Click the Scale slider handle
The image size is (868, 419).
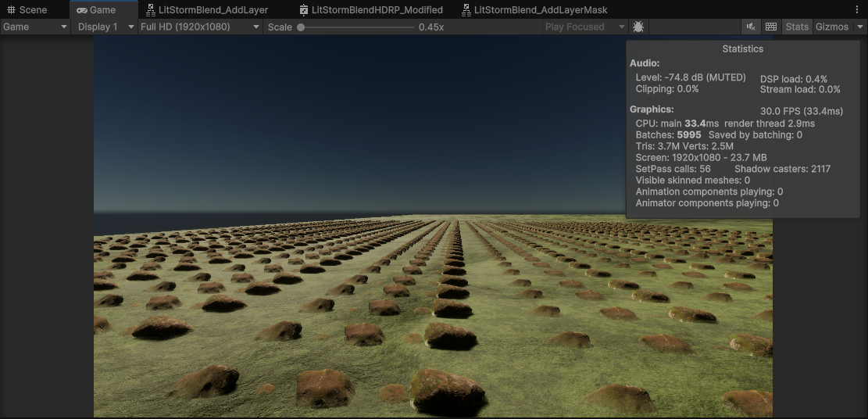click(x=301, y=27)
